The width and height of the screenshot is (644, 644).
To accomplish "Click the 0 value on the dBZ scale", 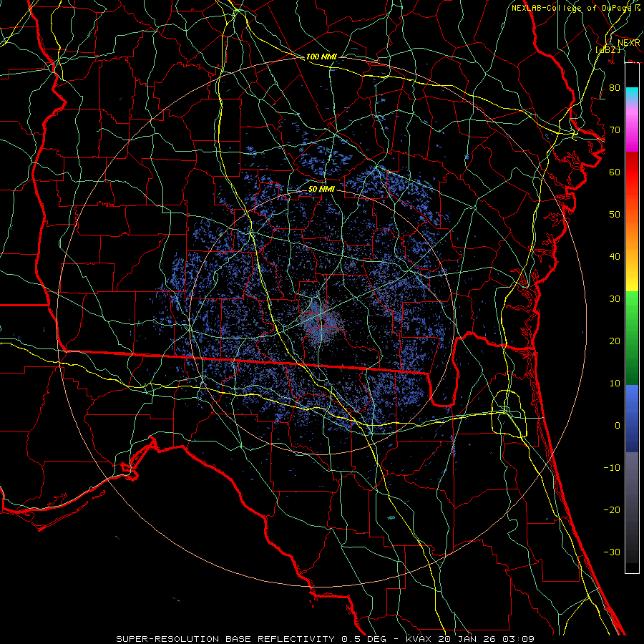I will click(x=618, y=426).
